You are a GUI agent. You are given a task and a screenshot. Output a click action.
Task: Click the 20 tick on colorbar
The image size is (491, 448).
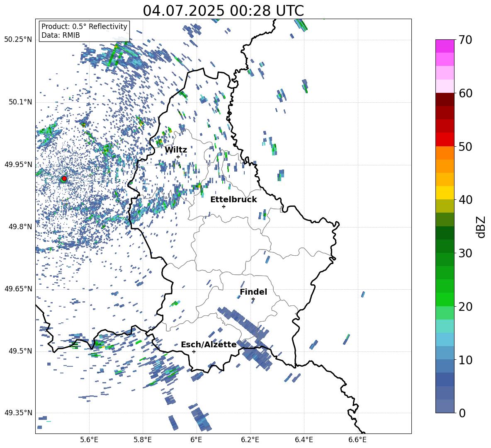[x=465, y=306]
